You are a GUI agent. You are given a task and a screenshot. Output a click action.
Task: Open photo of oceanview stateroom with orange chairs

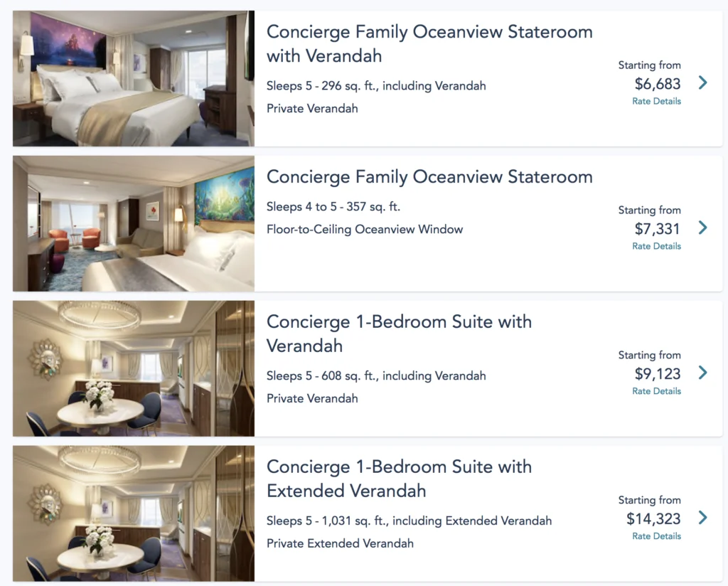134,223
